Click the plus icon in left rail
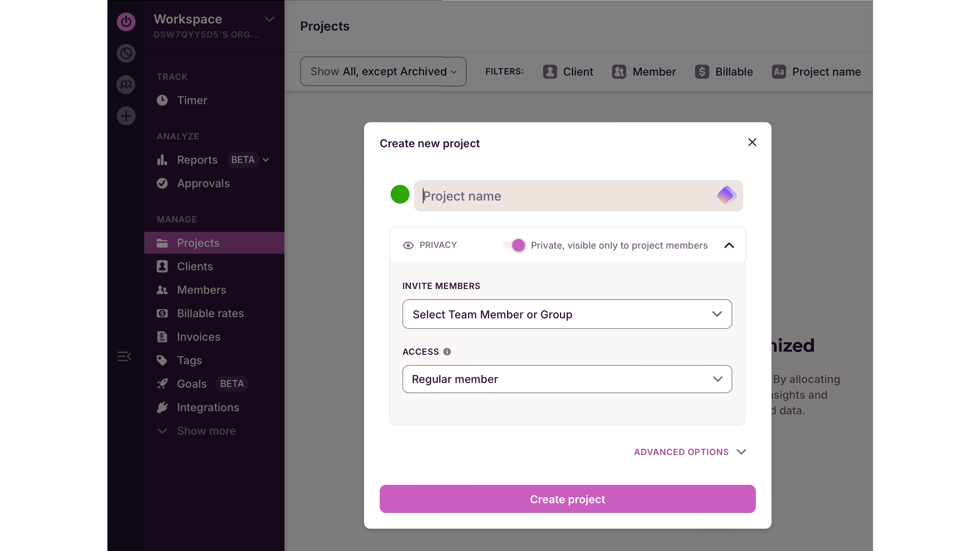The image size is (980, 551). point(126,116)
